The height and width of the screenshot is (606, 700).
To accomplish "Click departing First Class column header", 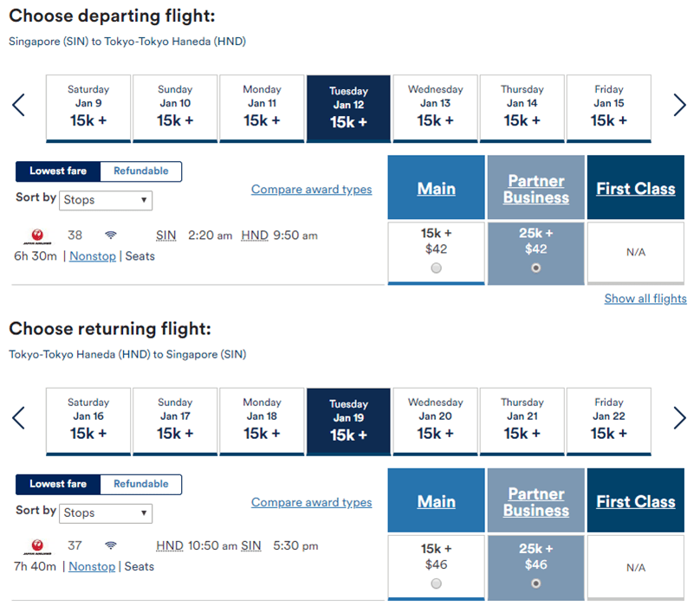I will 636,189.
